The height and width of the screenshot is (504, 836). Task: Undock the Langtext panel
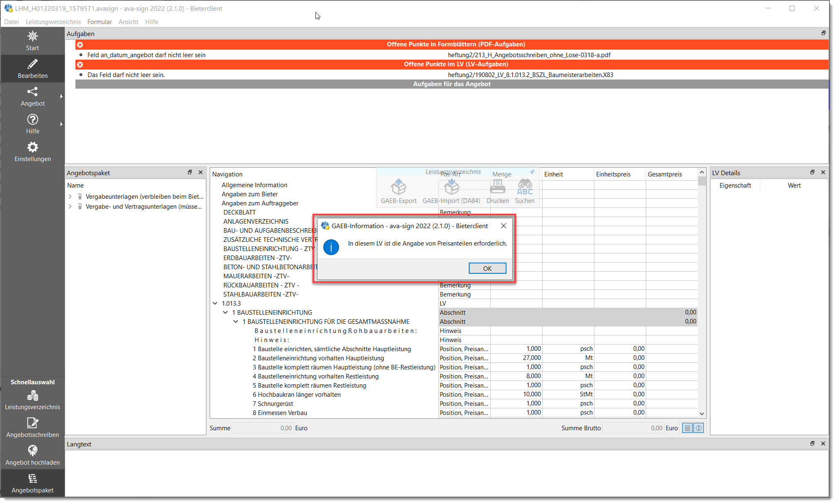click(812, 444)
